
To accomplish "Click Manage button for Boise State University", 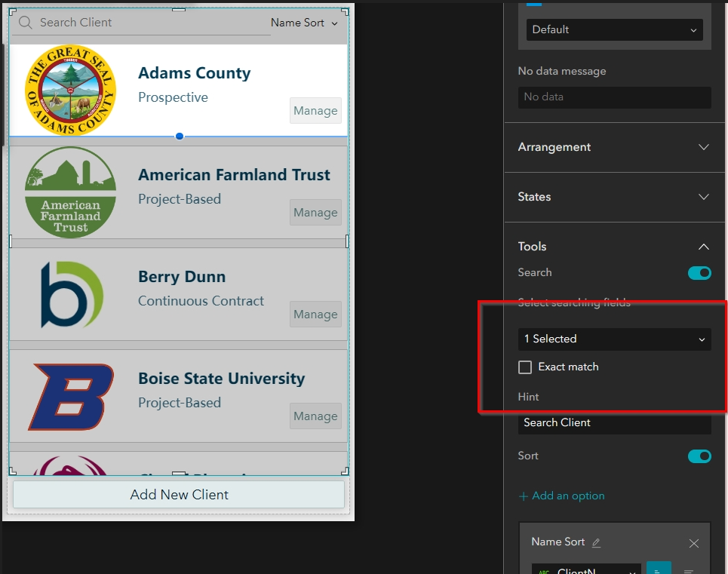I will [x=315, y=416].
